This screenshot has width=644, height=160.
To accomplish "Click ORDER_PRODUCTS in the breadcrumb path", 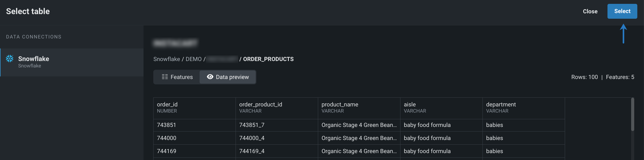I will [x=268, y=59].
